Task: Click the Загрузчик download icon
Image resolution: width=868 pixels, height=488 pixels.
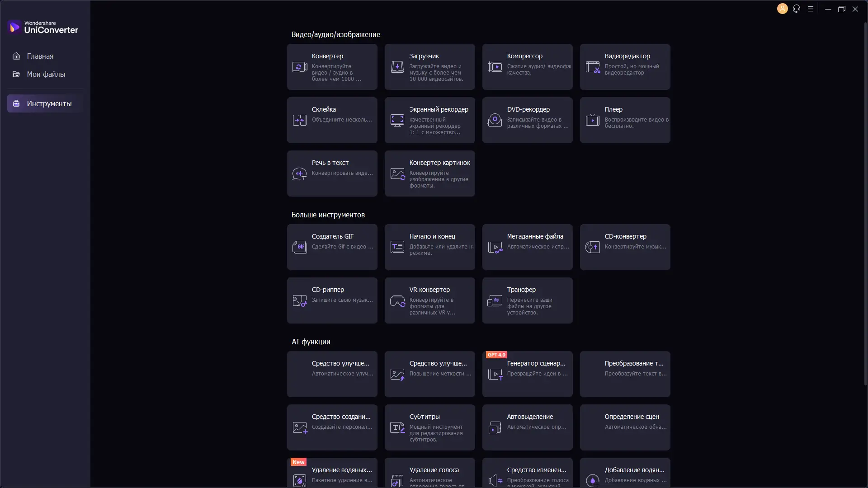Action: tap(397, 67)
